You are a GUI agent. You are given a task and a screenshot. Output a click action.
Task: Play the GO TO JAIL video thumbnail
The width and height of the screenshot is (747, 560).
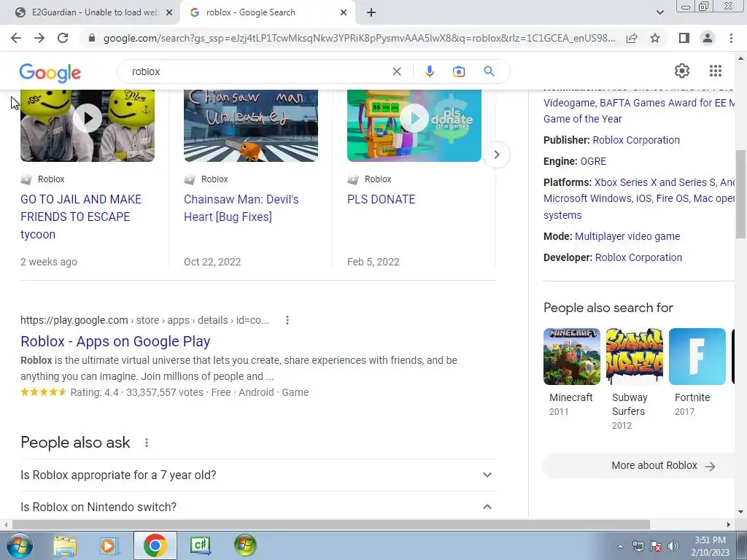coord(88,125)
